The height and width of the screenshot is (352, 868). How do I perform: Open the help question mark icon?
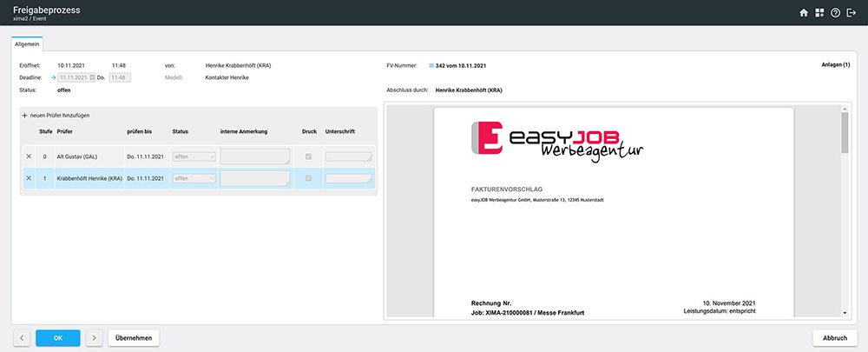[x=835, y=13]
